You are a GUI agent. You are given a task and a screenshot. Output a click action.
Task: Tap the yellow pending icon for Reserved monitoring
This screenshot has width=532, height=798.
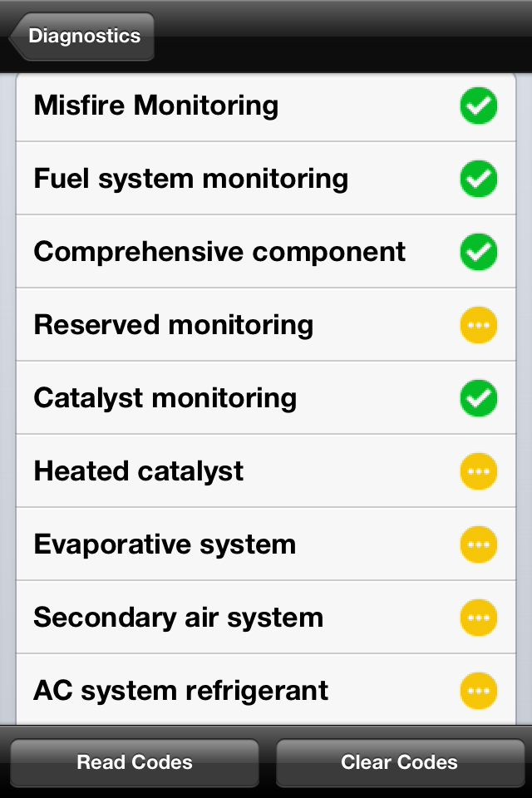tap(479, 325)
